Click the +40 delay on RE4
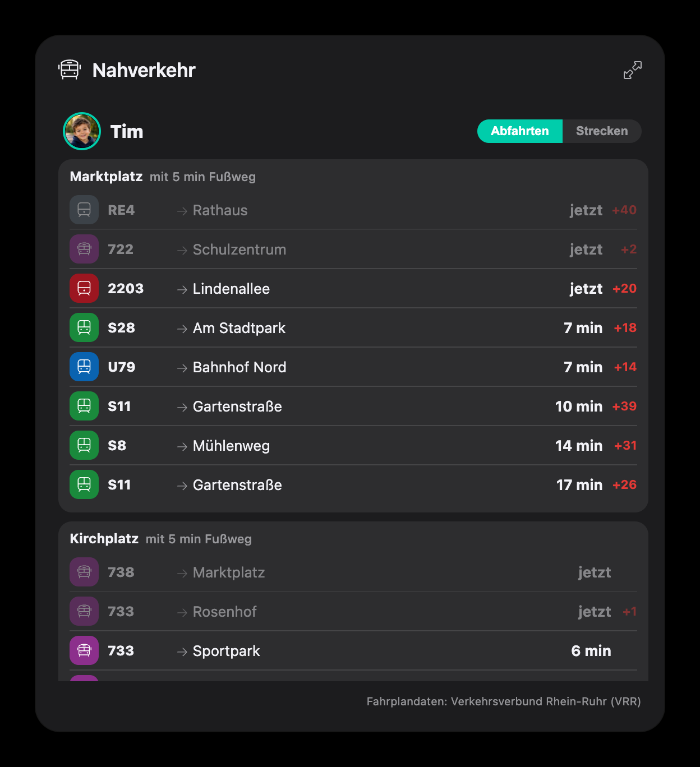The image size is (700, 767). (624, 210)
